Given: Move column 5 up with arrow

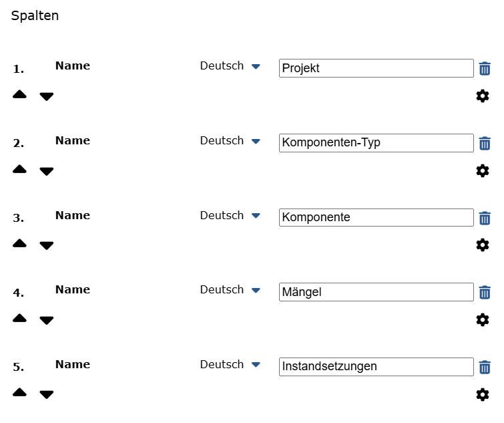Looking at the screenshot, I should [19, 392].
